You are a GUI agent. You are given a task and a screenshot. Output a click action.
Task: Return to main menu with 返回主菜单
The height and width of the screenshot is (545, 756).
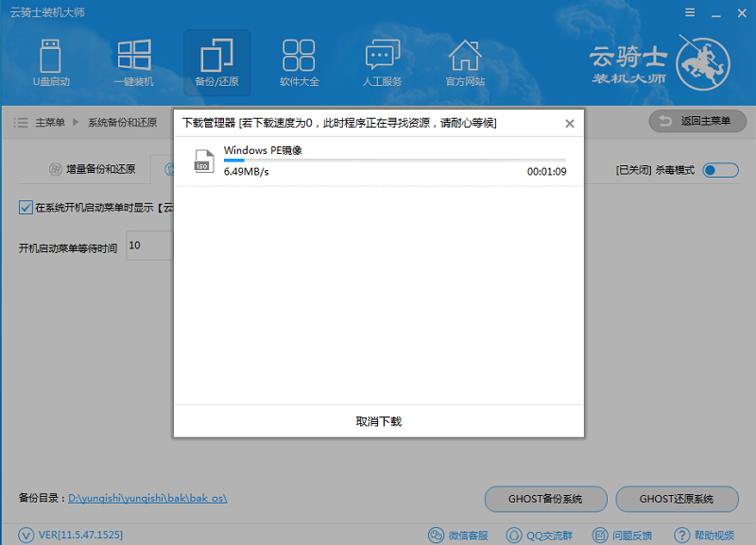697,121
